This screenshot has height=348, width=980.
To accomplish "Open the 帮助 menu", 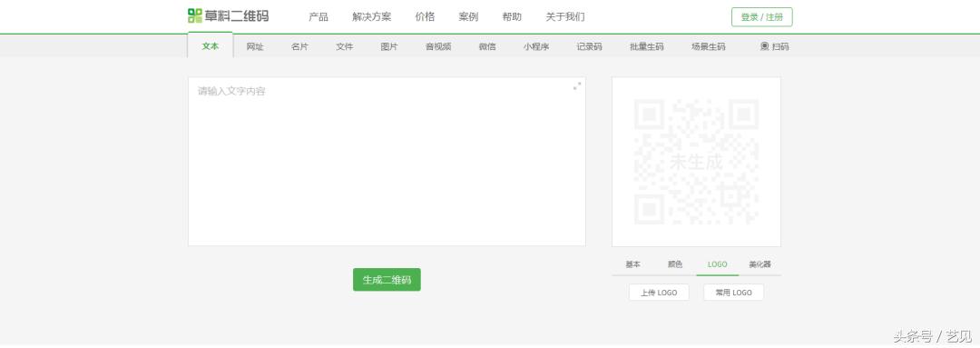I will point(512,17).
